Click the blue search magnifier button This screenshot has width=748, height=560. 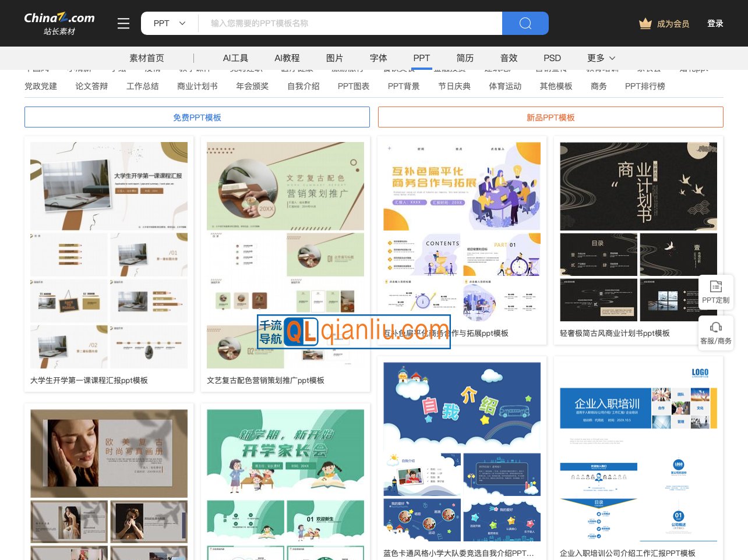tap(525, 23)
